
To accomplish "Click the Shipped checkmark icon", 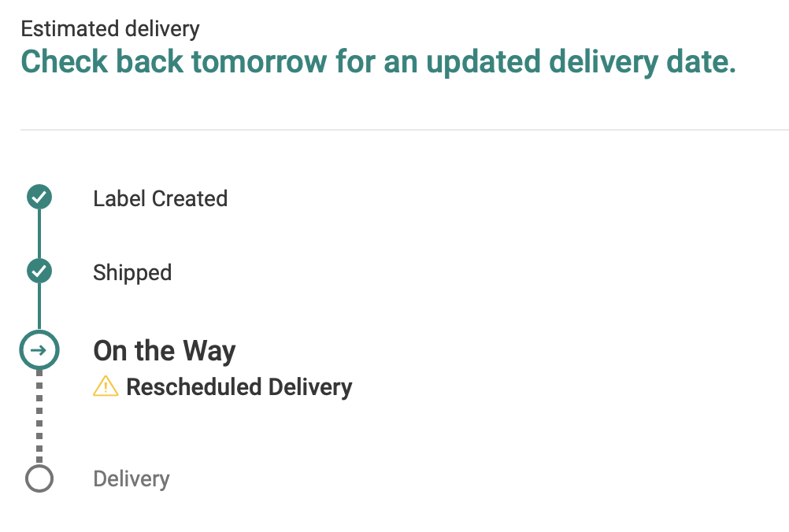I will coord(39,272).
